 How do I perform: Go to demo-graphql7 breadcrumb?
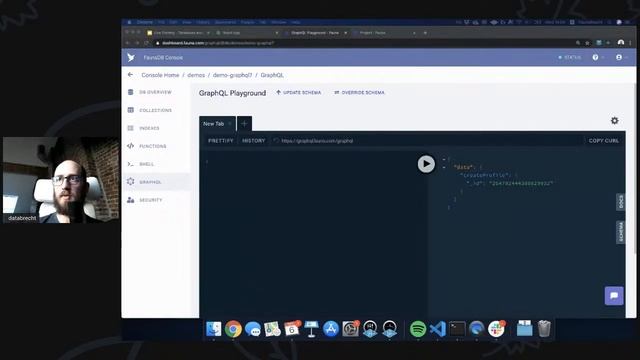click(x=232, y=75)
